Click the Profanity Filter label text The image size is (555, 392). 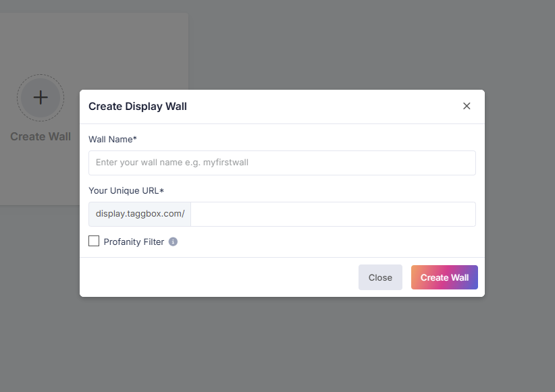[134, 241]
